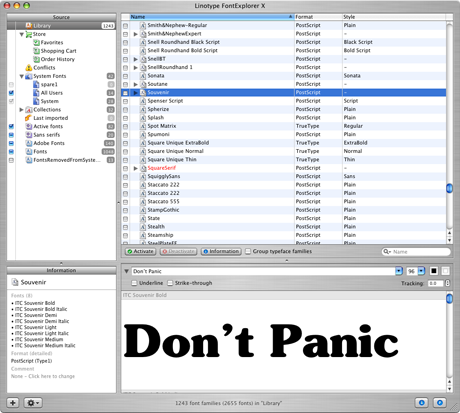Expand the Collections tree item
The width and height of the screenshot is (460, 413).
(22, 109)
